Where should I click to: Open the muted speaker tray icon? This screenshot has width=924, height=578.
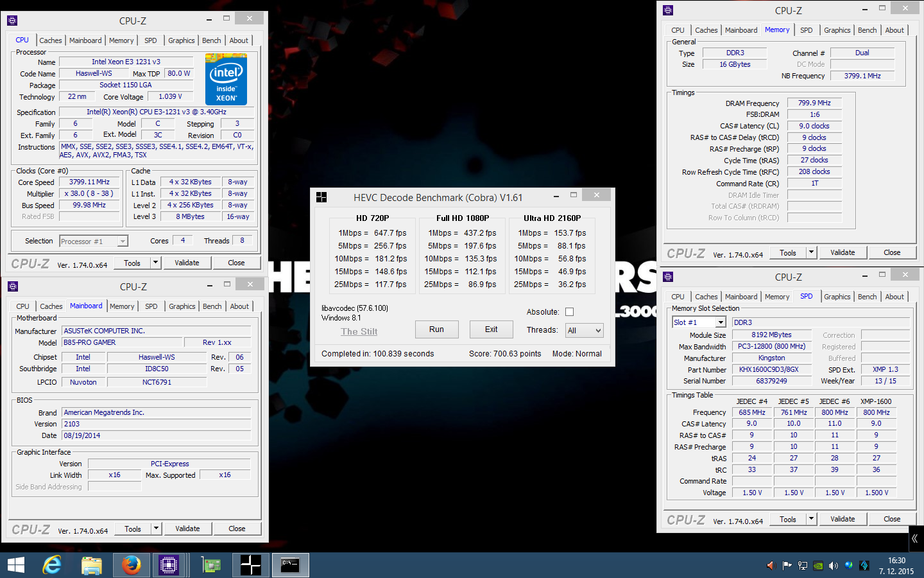coord(771,566)
